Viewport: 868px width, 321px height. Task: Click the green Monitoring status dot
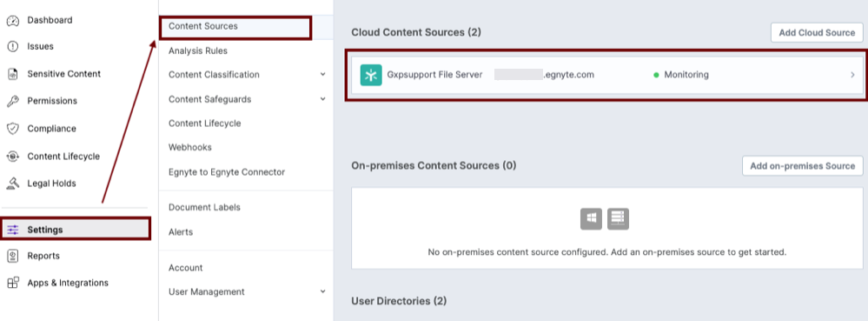pos(656,75)
